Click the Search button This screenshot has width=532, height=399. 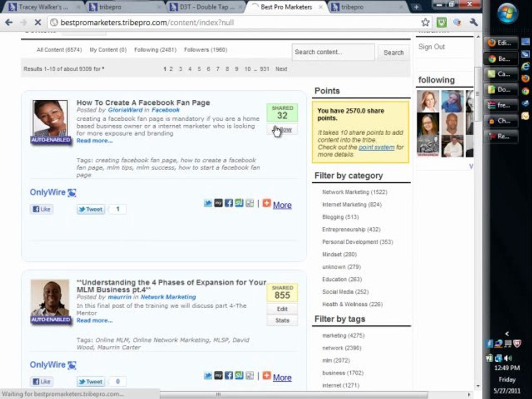(393, 53)
